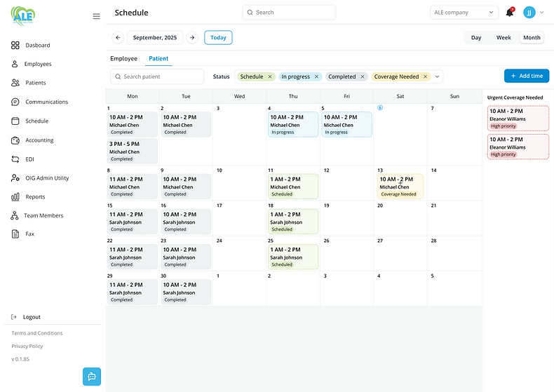The height and width of the screenshot is (392, 554).
Task: Remove the In progress status filter
Action: [316, 76]
